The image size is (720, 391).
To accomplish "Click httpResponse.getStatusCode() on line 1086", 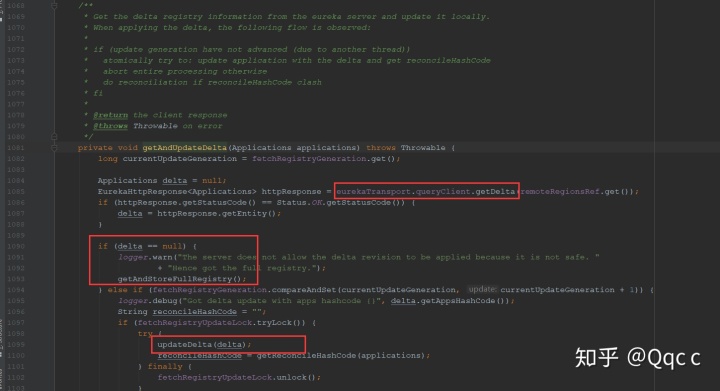I will (187, 202).
